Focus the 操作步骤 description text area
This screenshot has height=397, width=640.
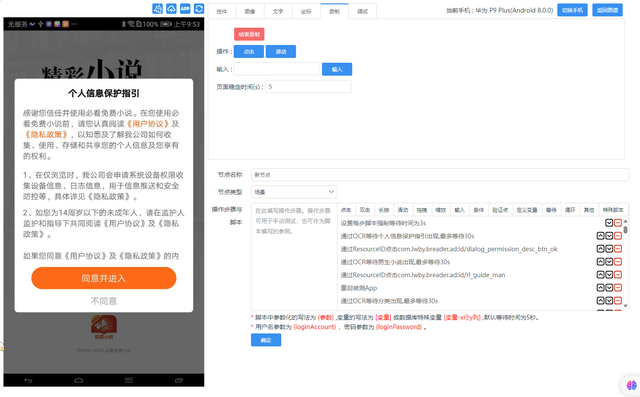[x=294, y=257]
